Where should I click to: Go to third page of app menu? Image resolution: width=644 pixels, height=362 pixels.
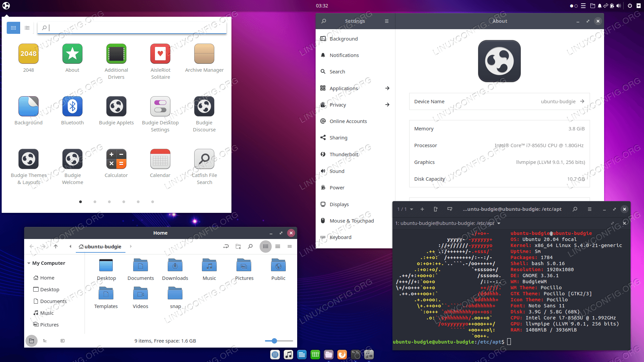109,202
